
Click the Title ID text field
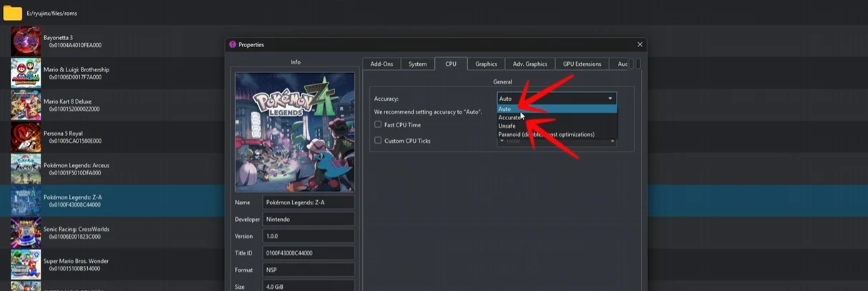[309, 253]
